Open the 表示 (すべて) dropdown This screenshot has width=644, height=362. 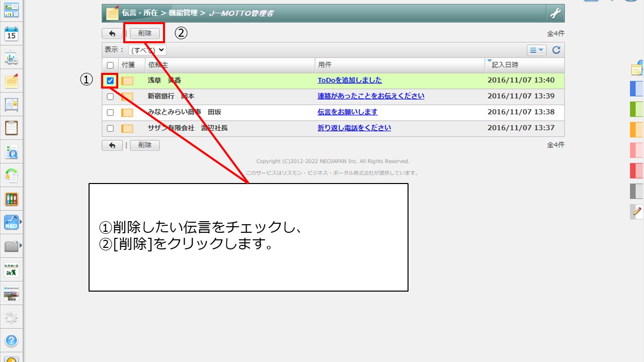(x=147, y=50)
